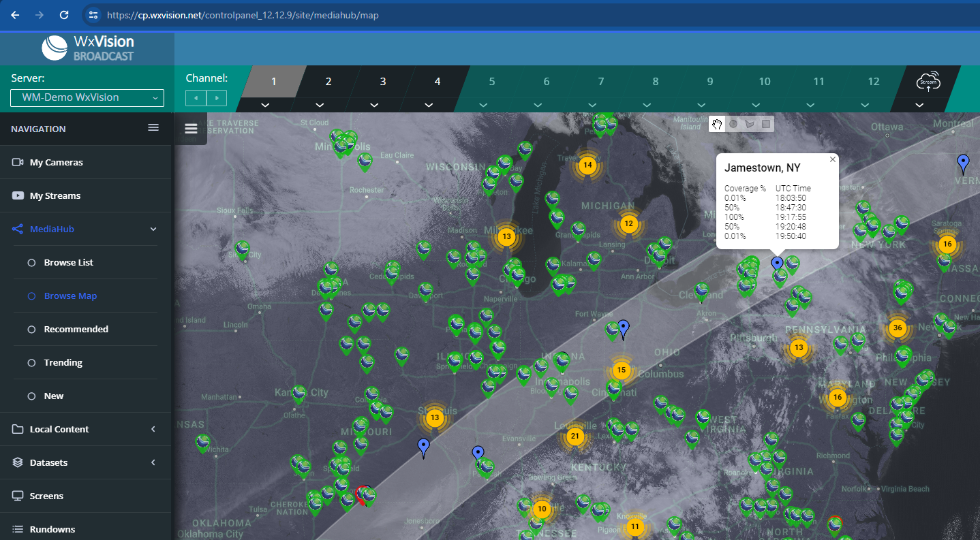Click the browser forward button
The height and width of the screenshot is (540, 980).
(x=40, y=14)
